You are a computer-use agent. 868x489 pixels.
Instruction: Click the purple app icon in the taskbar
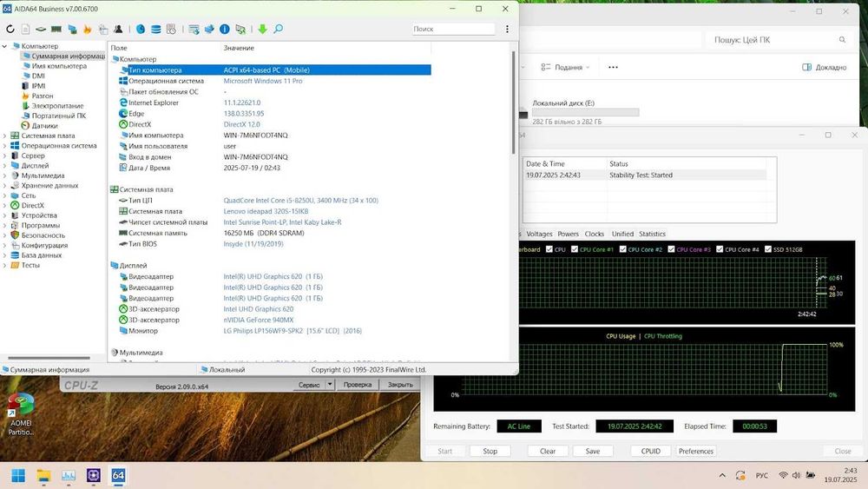tap(93, 475)
